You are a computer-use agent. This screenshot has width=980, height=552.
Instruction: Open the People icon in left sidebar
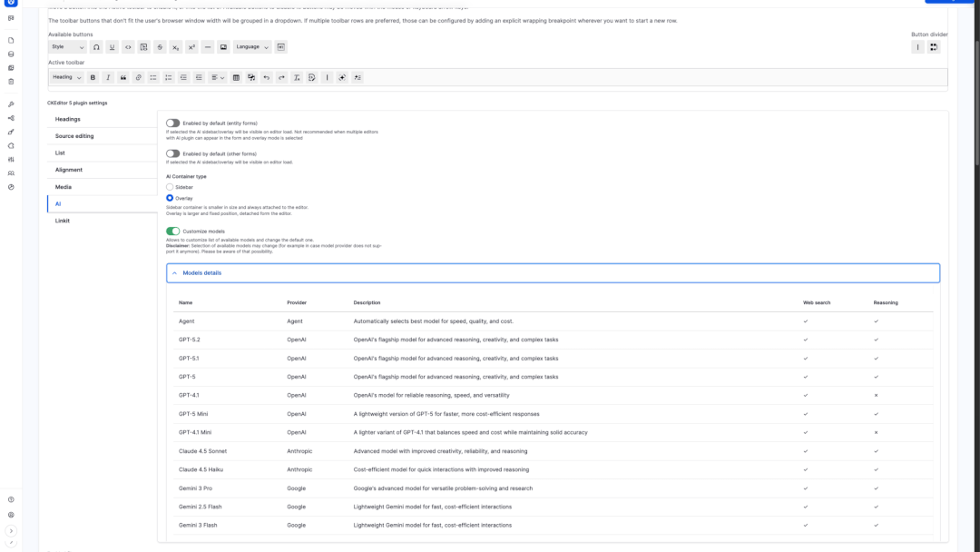11,173
